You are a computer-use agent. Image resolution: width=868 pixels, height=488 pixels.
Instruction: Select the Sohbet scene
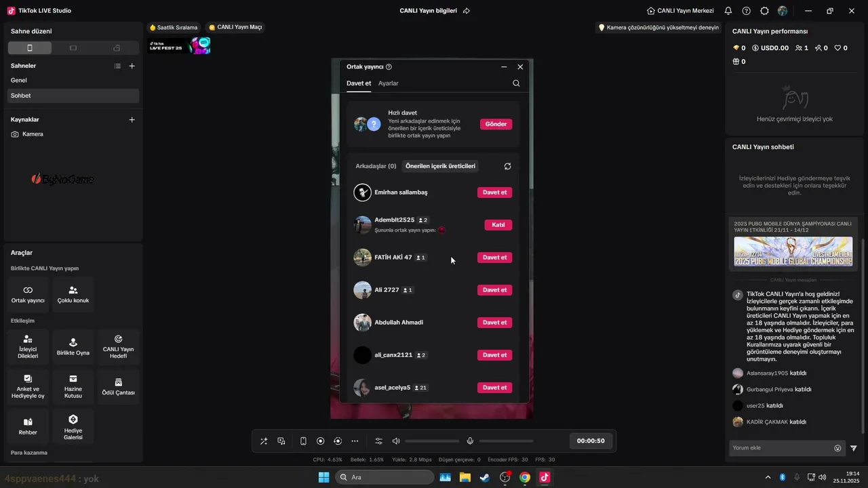[73, 96]
